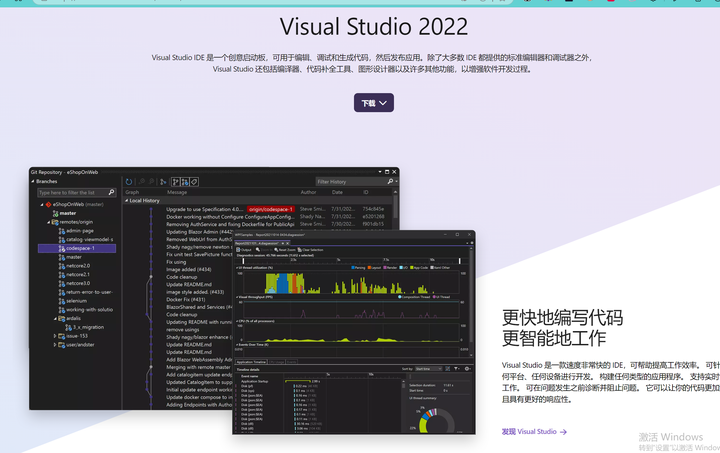Open the Sort by Start time dropdown

click(428, 369)
